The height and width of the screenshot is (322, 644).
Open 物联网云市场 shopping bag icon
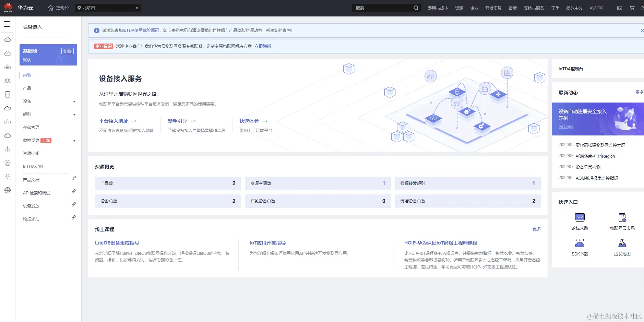pyautogui.click(x=622, y=217)
